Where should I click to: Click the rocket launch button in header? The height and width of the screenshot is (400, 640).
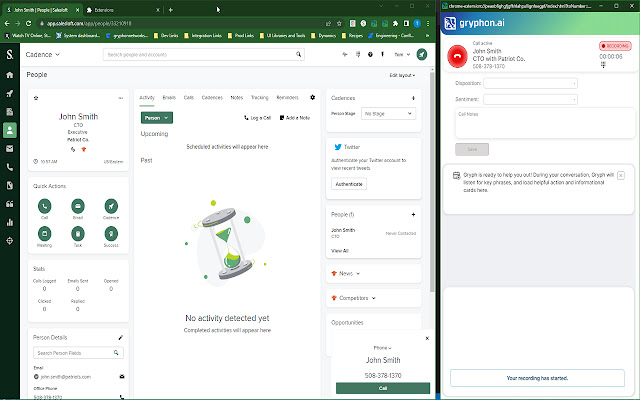(x=422, y=54)
